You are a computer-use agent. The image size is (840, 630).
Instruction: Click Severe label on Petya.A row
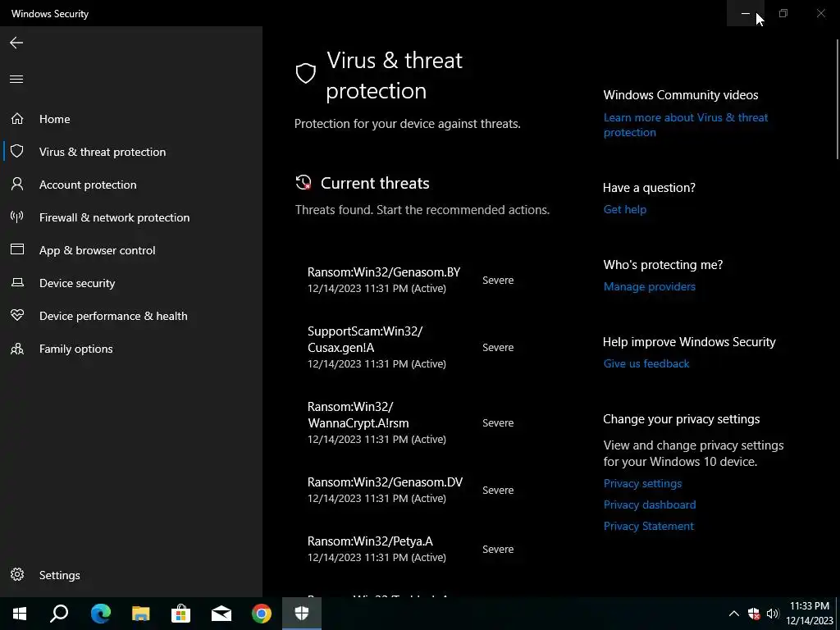click(x=498, y=549)
